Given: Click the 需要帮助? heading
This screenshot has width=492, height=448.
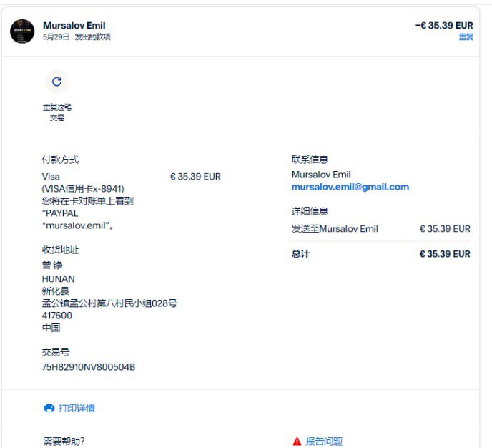Looking at the screenshot, I should tap(64, 442).
